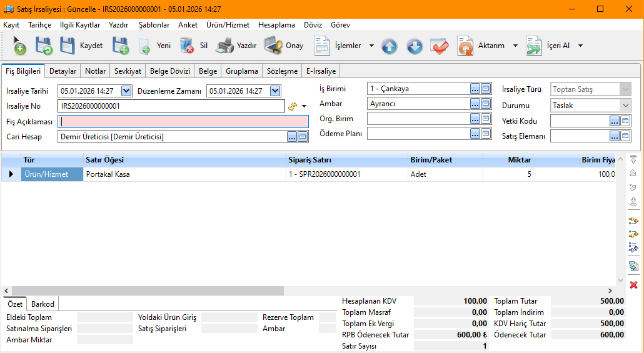This screenshot has height=353, width=644.
Task: Open the İşlemler dropdown arrow
Action: (x=371, y=46)
